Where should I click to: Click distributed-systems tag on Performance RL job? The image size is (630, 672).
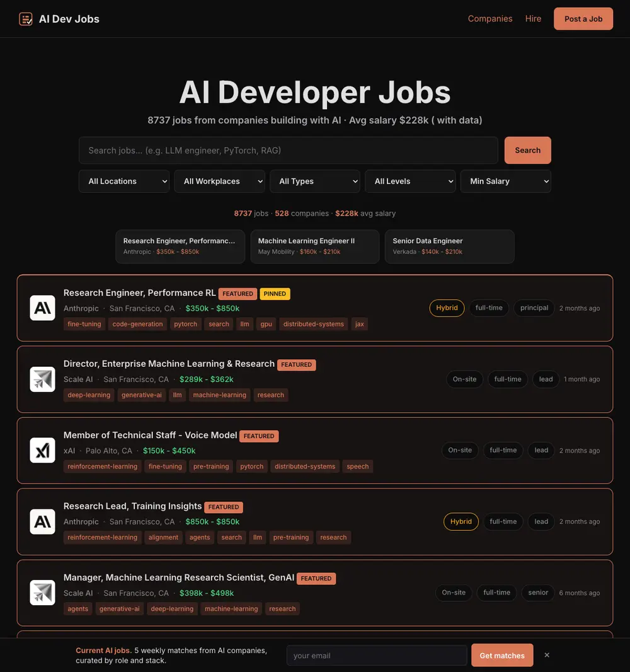pos(314,324)
